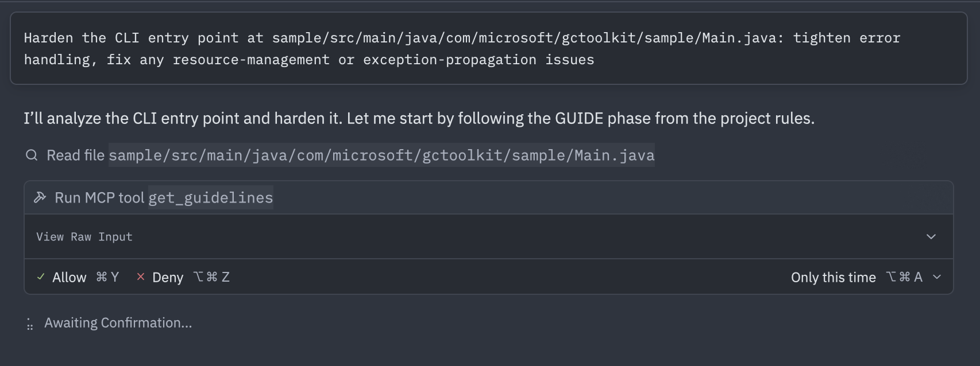Click the get_guidelines tool name label
The height and width of the screenshot is (366, 980).
tap(211, 198)
